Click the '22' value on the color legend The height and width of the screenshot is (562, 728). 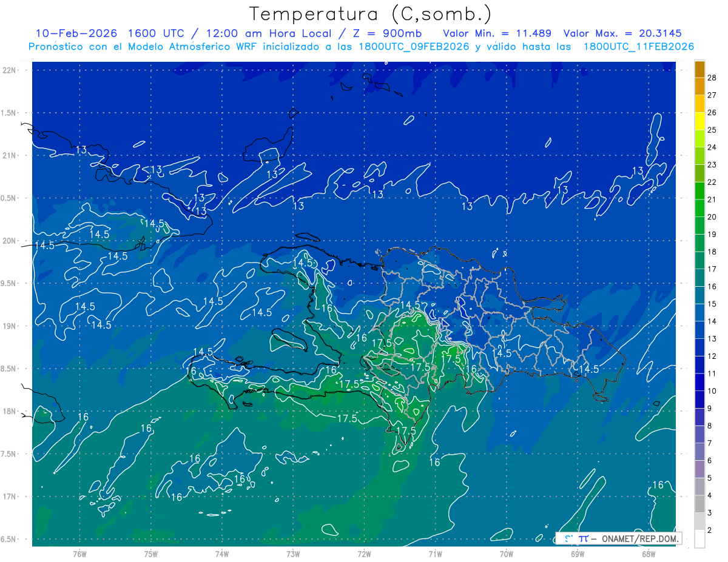tap(712, 182)
